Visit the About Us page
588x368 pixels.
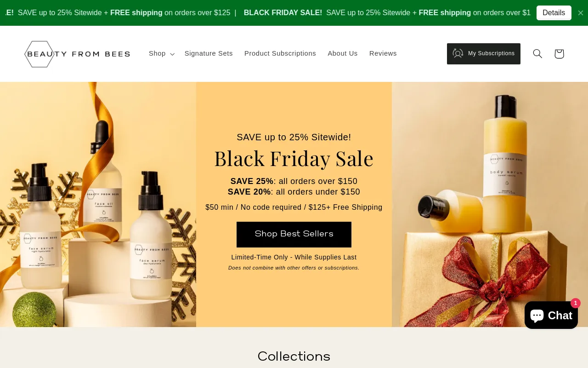343,53
